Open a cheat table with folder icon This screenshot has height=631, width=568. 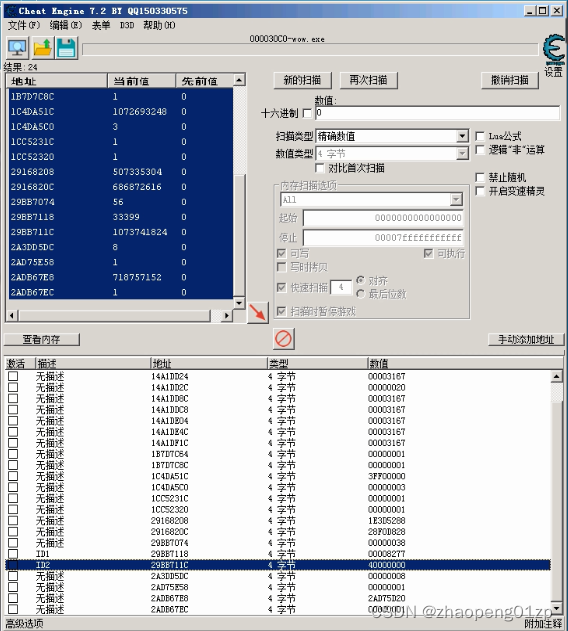(x=42, y=48)
